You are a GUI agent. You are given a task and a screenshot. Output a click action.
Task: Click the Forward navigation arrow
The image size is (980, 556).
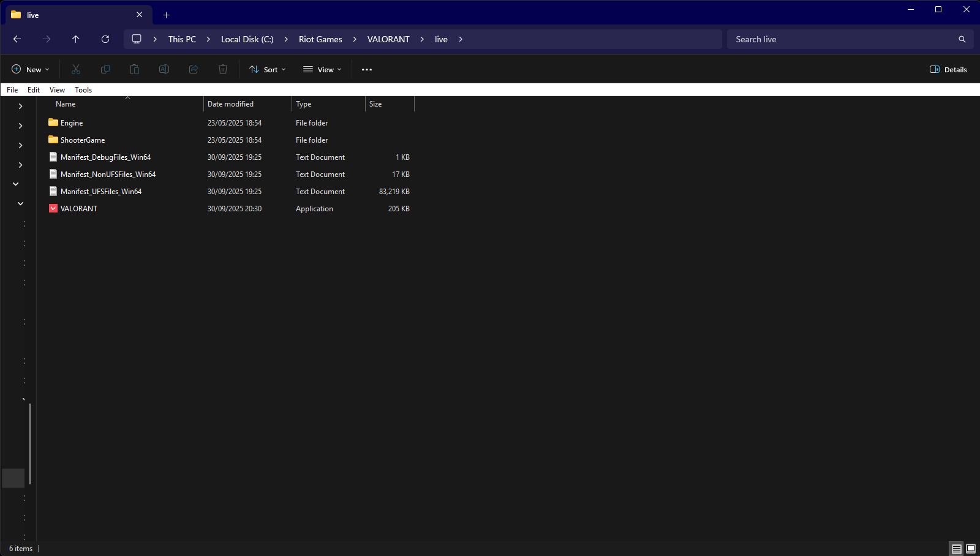click(x=47, y=39)
